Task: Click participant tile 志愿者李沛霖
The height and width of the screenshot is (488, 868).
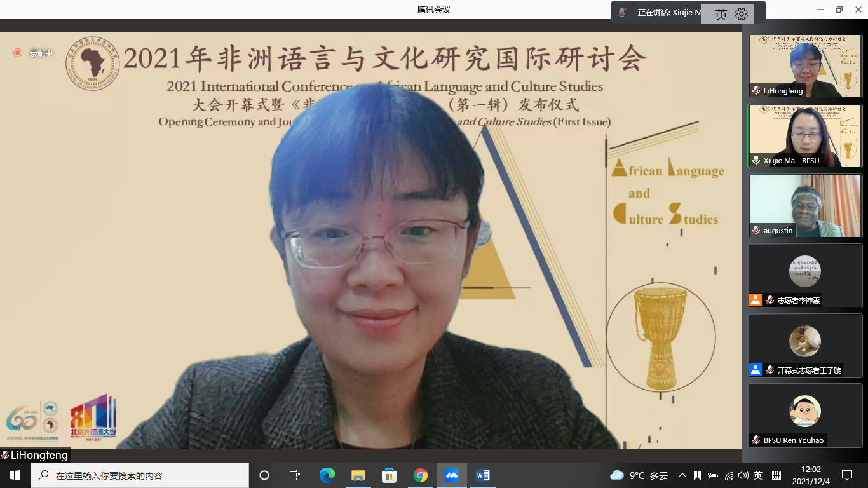Action: pyautogui.click(x=804, y=276)
